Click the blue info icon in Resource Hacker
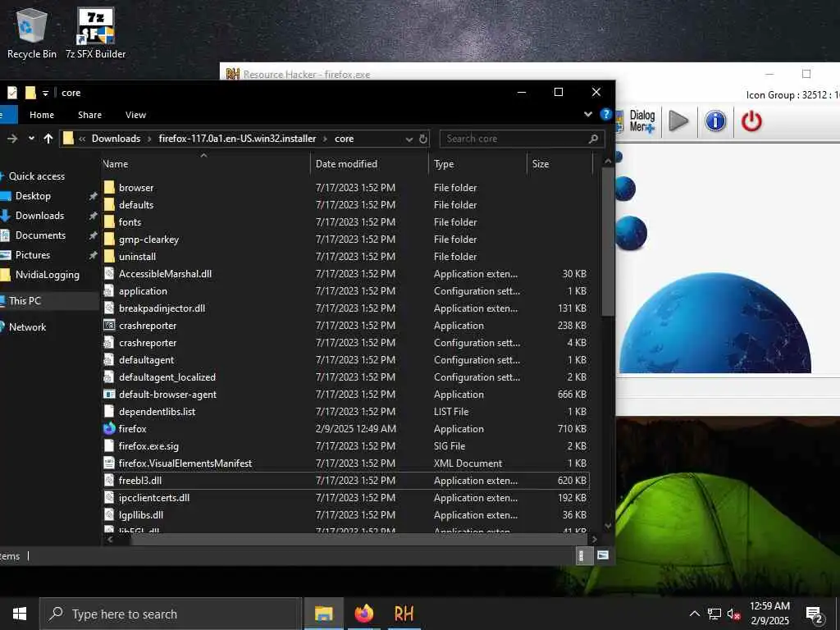840x630 pixels. pyautogui.click(x=715, y=121)
